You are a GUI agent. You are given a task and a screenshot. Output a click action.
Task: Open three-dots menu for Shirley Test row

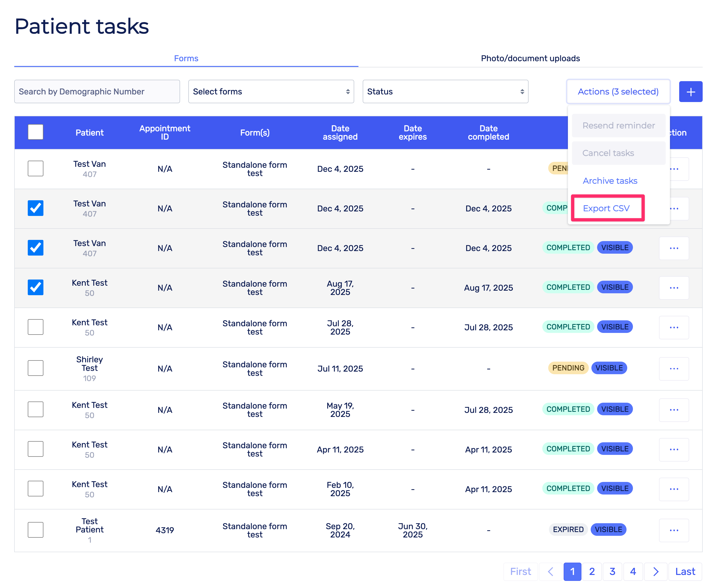pos(673,369)
